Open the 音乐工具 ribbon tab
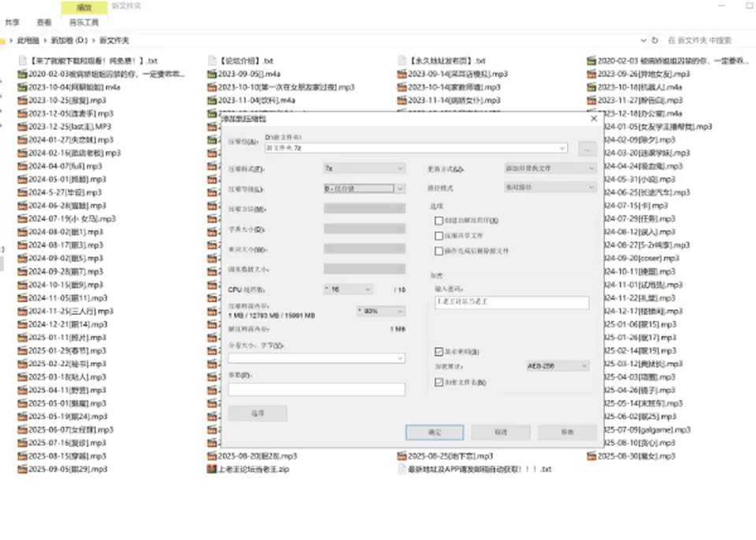Screen dimensions: 756x540 (x=84, y=22)
